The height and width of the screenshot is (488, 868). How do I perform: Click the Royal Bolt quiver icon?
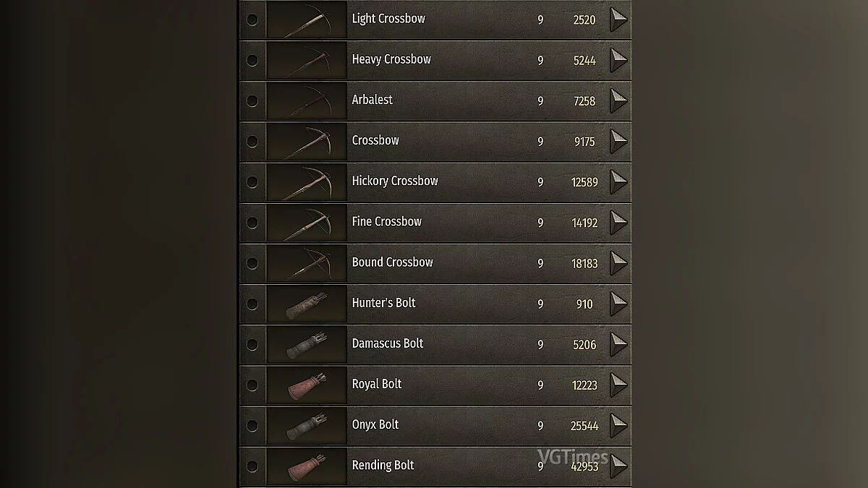pyautogui.click(x=307, y=385)
